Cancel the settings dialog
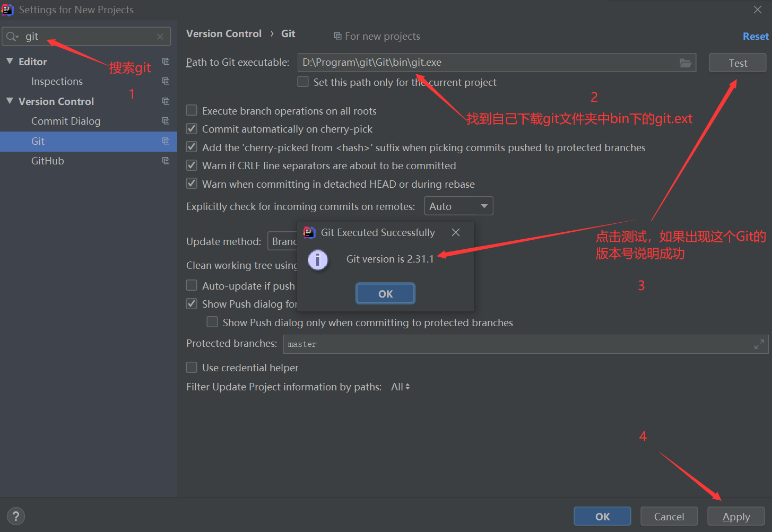Viewport: 772px width, 532px height. 669,516
